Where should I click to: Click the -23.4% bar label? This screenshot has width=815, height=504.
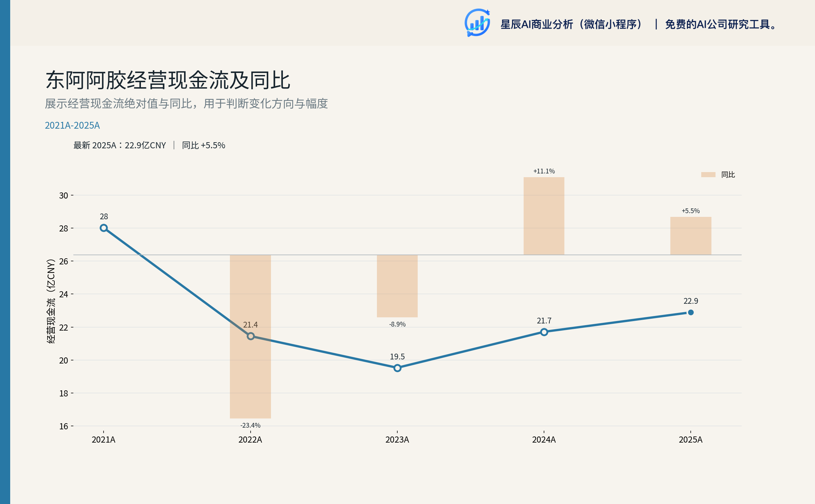point(251,425)
